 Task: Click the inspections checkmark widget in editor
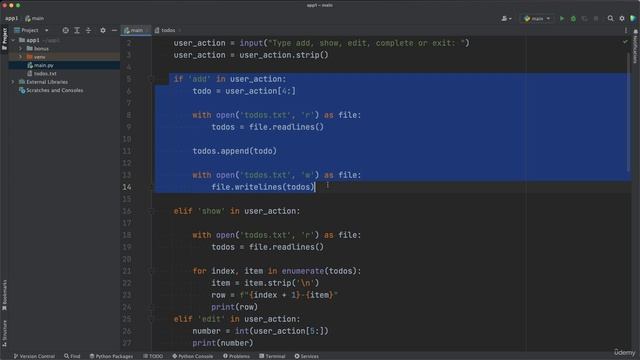625,42
